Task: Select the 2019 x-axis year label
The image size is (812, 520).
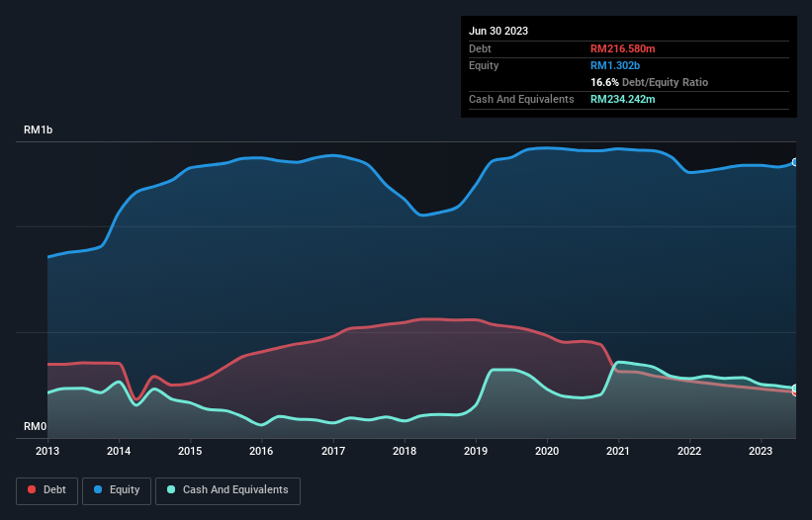Action: (x=476, y=452)
